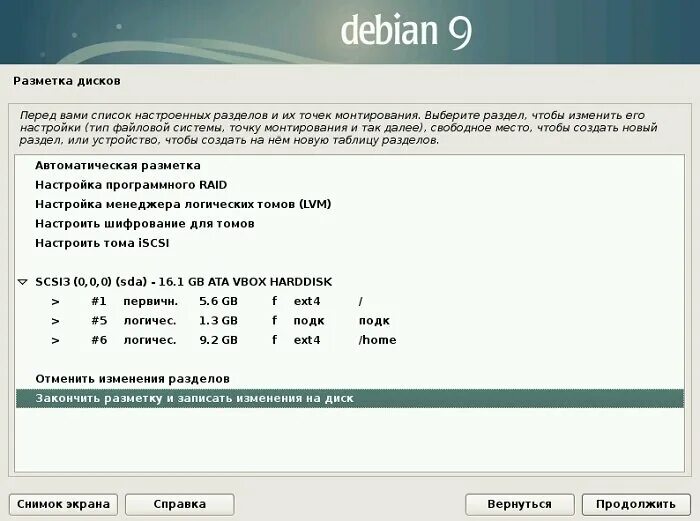700x521 pixels.
Task: Click the "/" root mount point text
Action: click(360, 302)
